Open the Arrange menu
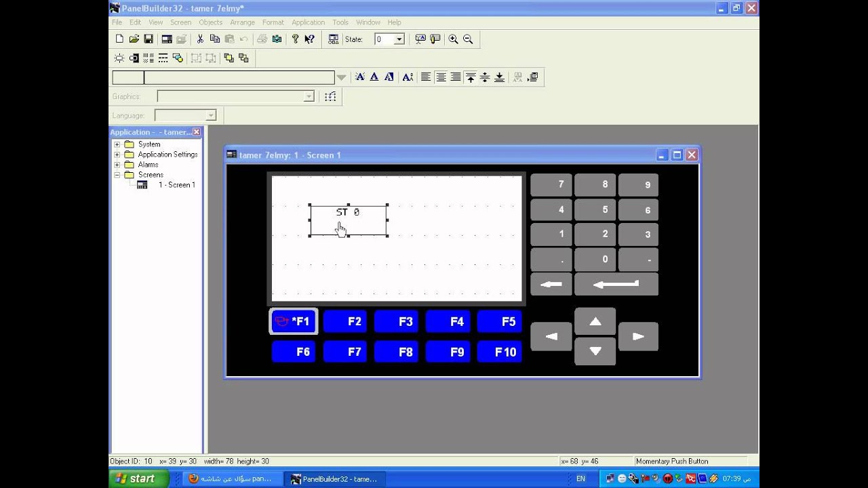Screen dimensions: 868x488 click(x=242, y=22)
